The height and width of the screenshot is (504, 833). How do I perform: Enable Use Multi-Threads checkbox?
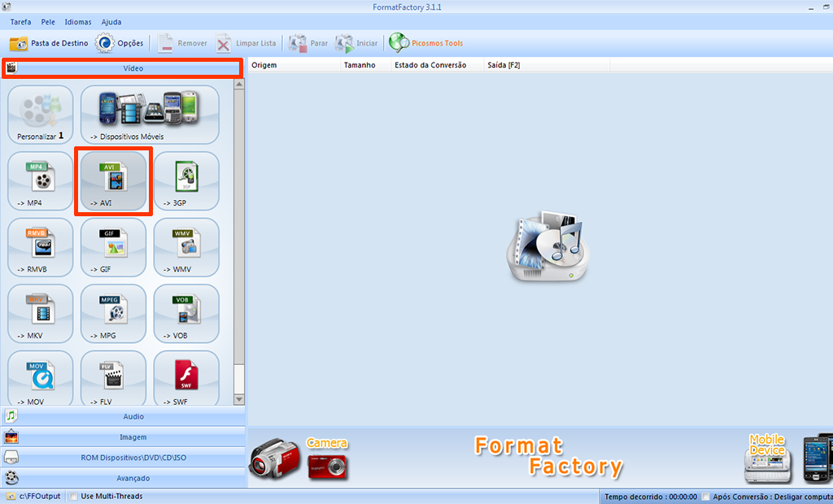74,496
